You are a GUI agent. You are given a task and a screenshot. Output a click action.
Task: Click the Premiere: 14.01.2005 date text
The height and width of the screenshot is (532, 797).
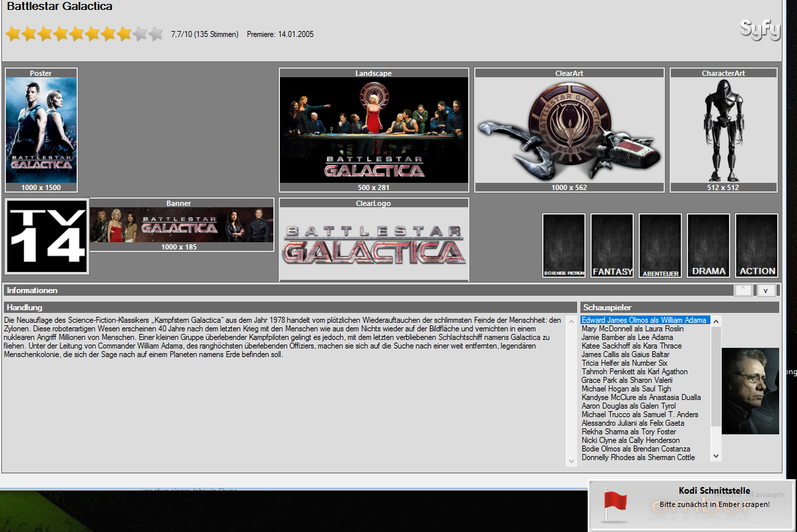point(280,34)
